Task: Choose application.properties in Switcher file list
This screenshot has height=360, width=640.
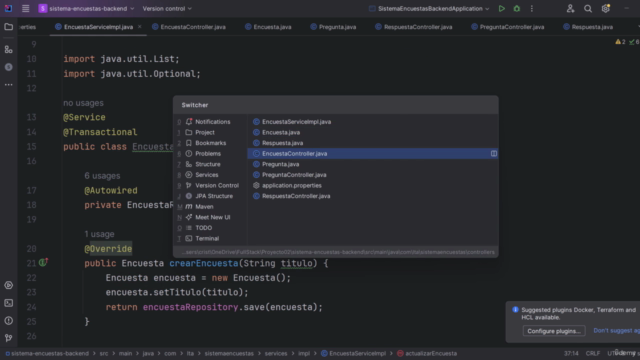Action: tap(373, 185)
